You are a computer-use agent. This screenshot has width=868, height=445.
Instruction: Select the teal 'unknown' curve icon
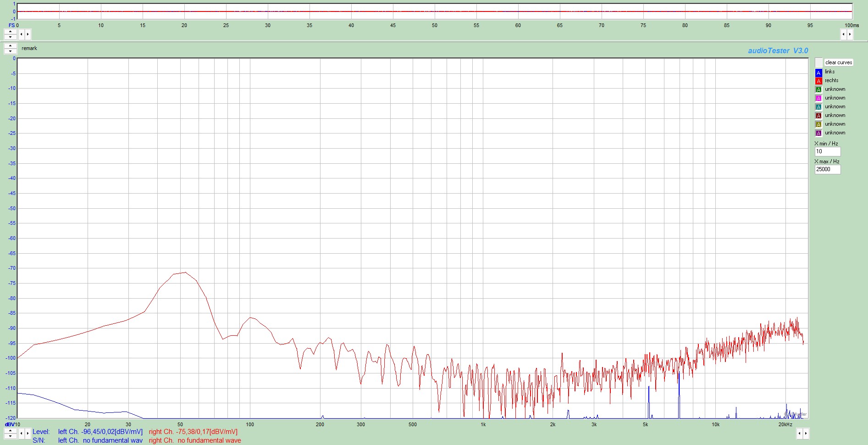(x=818, y=107)
